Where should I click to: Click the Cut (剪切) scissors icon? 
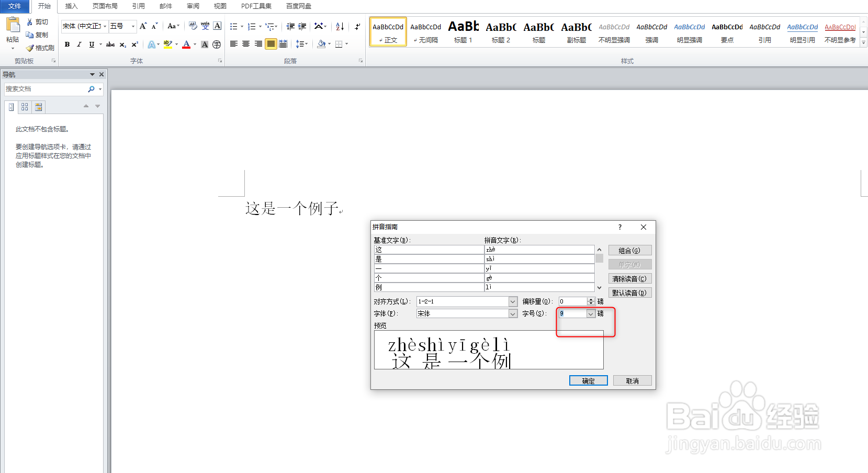30,22
